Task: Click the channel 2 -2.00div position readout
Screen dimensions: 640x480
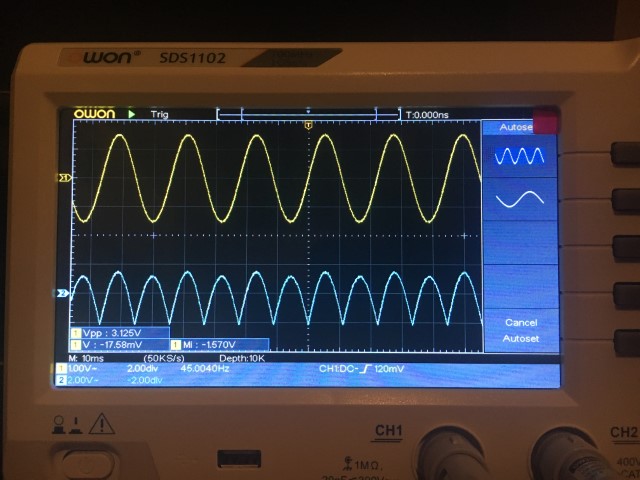Action: [x=144, y=380]
